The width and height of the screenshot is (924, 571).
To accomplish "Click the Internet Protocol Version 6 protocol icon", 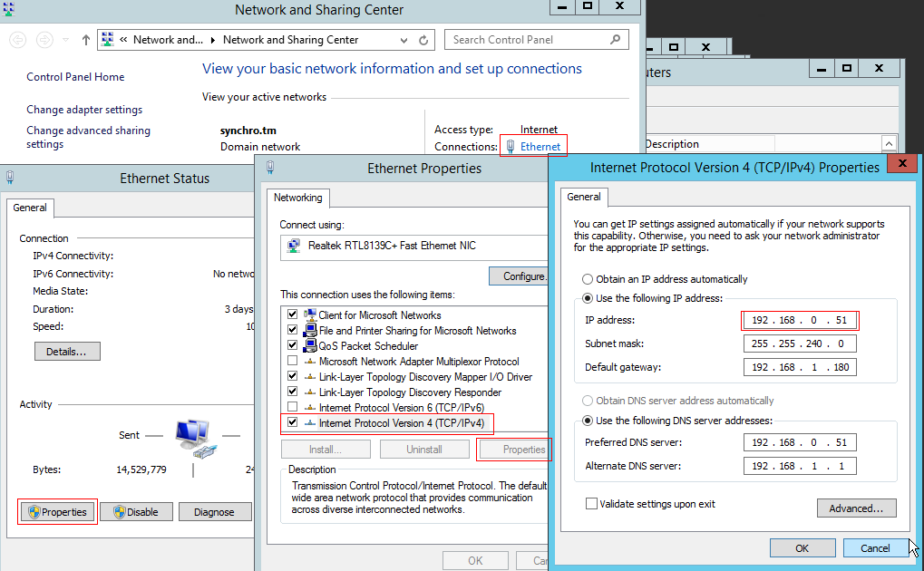I will click(310, 407).
